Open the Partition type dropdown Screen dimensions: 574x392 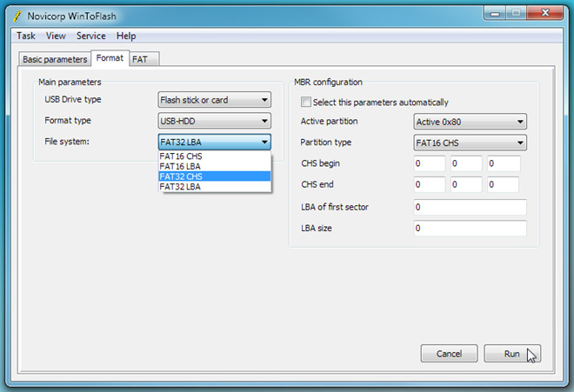[470, 143]
